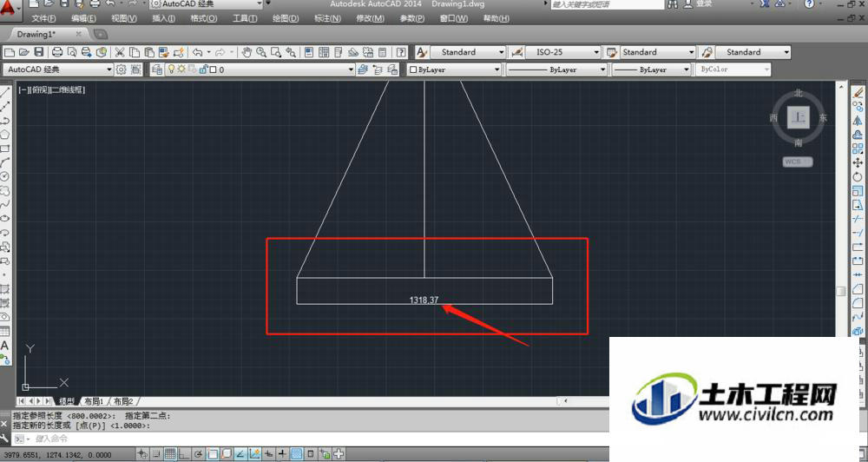Image resolution: width=868 pixels, height=462 pixels.
Task: Click the workspace settings gear icon
Action: click(122, 69)
